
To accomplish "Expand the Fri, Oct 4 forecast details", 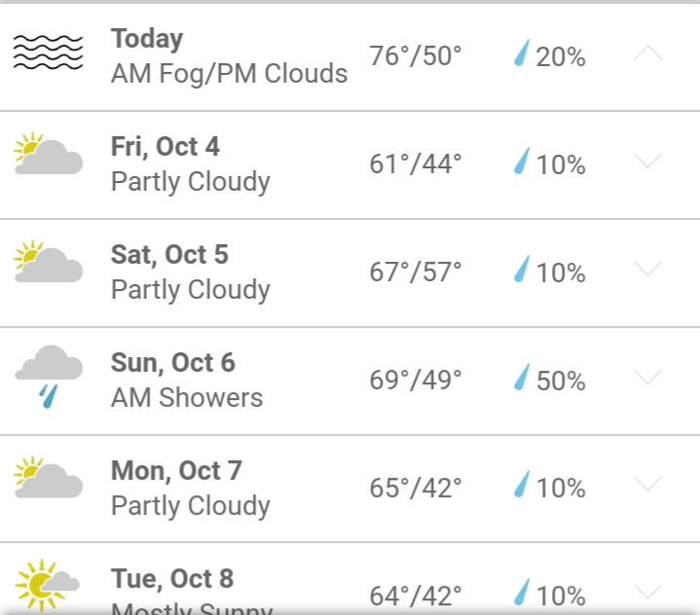I will (647, 161).
